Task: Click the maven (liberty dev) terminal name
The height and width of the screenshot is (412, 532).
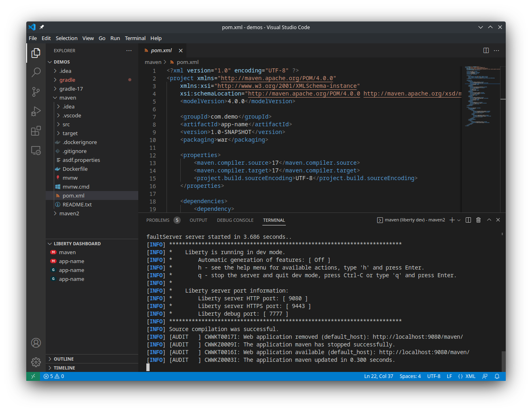Action: point(411,220)
